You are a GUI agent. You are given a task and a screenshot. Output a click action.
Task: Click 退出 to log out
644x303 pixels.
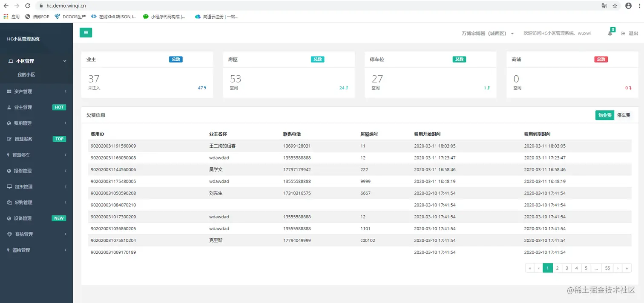630,33
